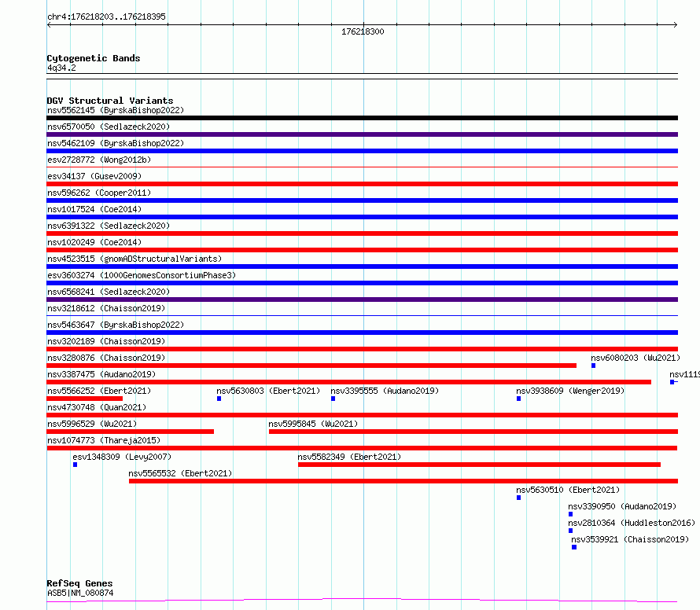Click blue marker under nsv3395555
Image resolution: width=700 pixels, height=610 pixels.
click(333, 399)
